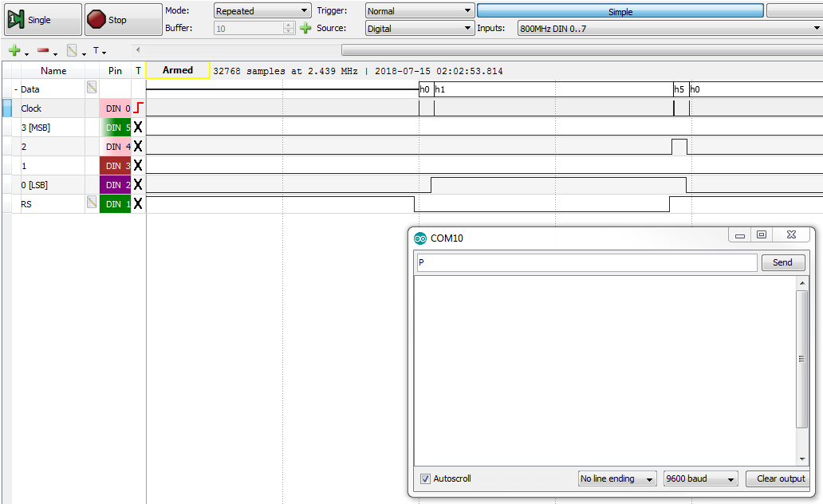
Task: Toggle trigger condition X for 0 [LSB]
Action: [138, 184]
